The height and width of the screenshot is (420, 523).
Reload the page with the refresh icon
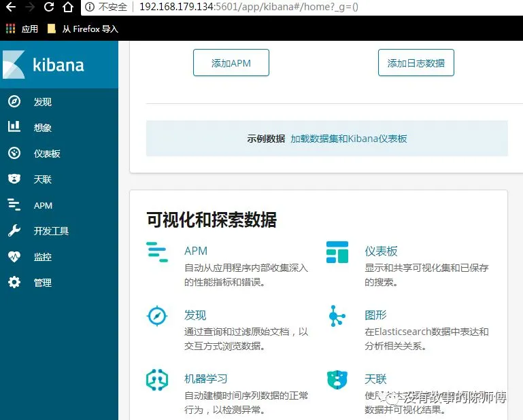point(49,7)
